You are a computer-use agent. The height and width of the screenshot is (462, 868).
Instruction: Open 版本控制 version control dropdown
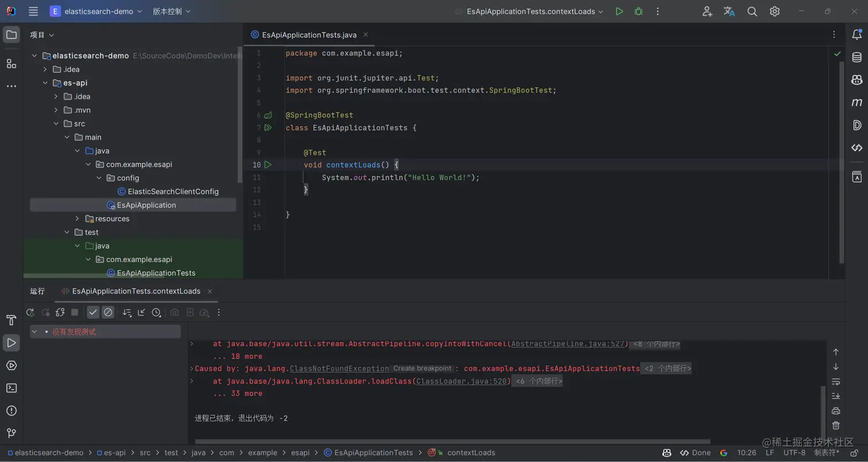pyautogui.click(x=172, y=11)
